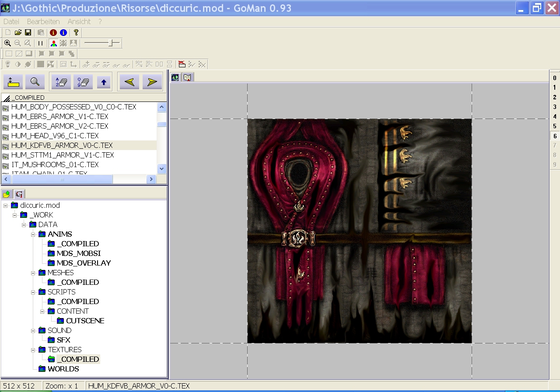Collapse the diccuric.mod root node
560x392 pixels.
(x=5, y=205)
